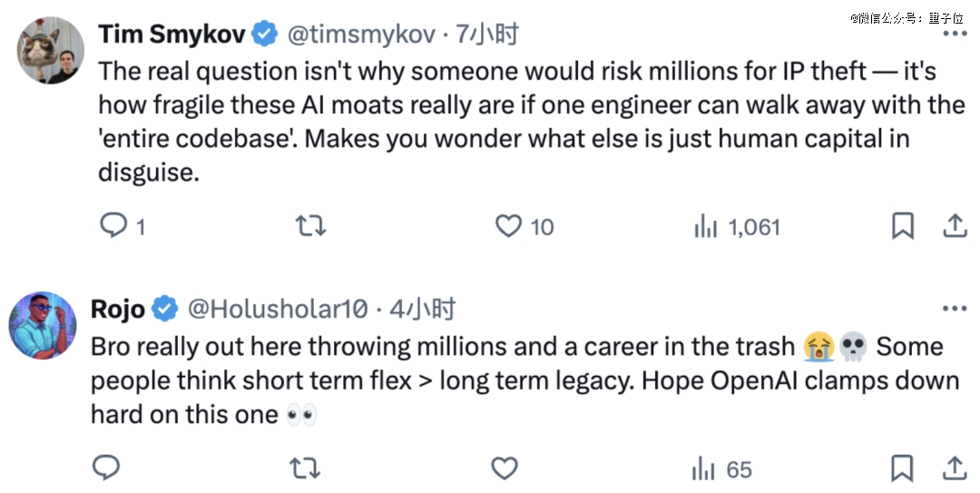Retweet Tim Smykov's post

311,226
